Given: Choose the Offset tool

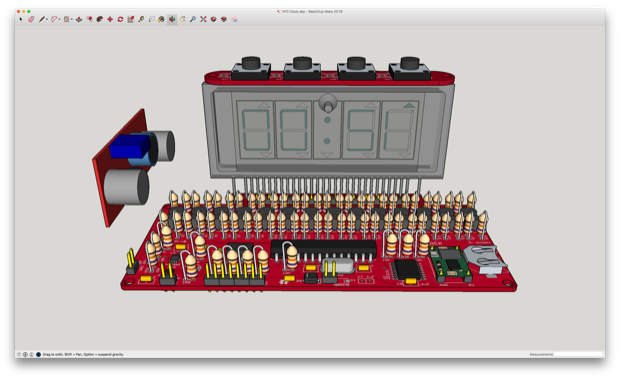Looking at the screenshot, I should coord(90,19).
